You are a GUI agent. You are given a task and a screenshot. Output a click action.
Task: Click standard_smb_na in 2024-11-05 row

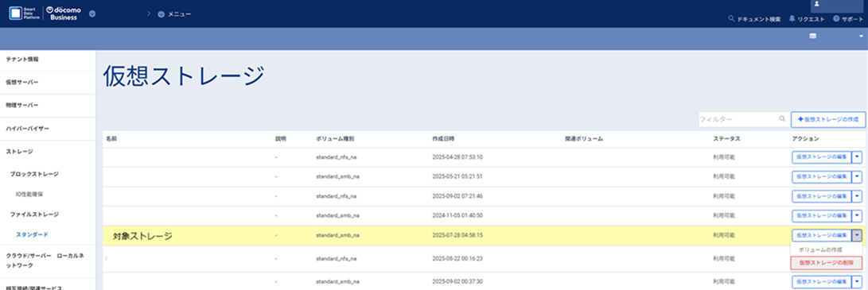[337, 216]
